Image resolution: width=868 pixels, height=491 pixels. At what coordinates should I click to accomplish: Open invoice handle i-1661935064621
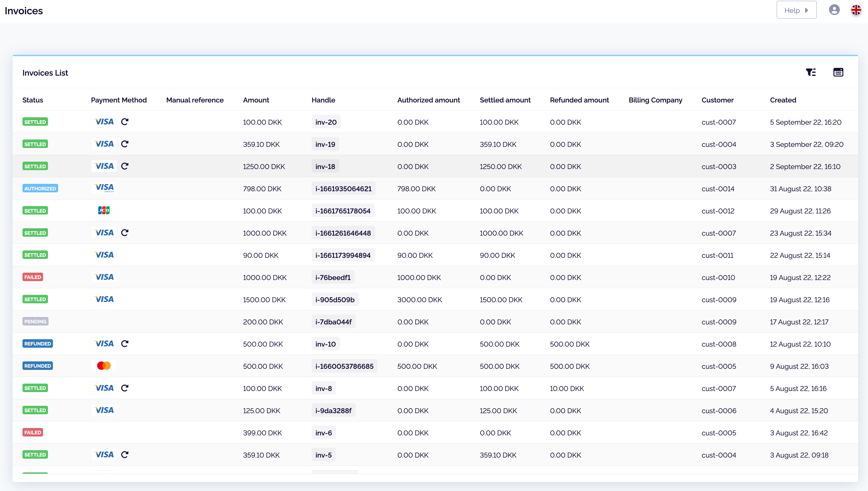point(344,189)
